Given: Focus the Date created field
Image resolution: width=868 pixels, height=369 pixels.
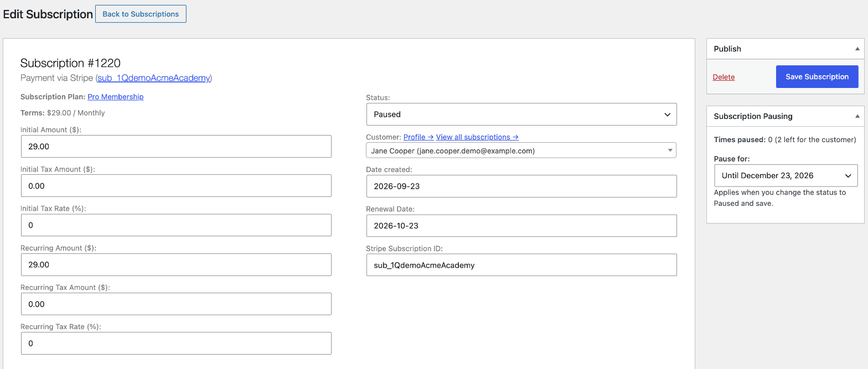Looking at the screenshot, I should pyautogui.click(x=521, y=186).
